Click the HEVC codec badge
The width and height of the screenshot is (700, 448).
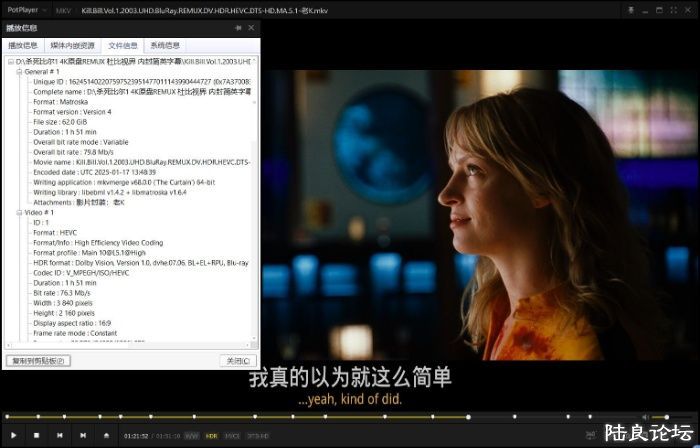coord(232,435)
